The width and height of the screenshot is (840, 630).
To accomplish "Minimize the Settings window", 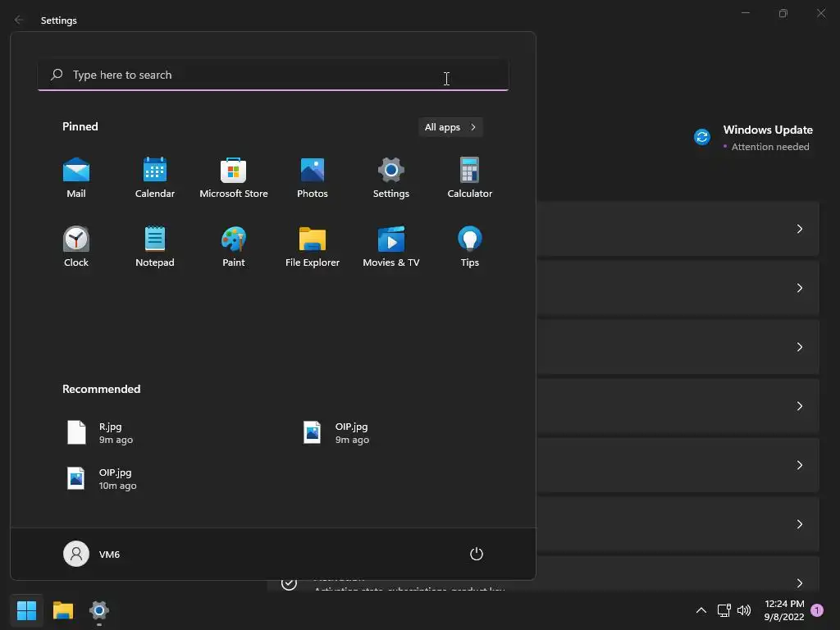I will coord(745,13).
